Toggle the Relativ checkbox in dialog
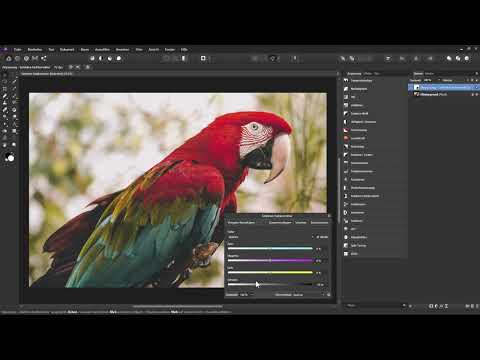The image size is (480, 360). (x=321, y=237)
